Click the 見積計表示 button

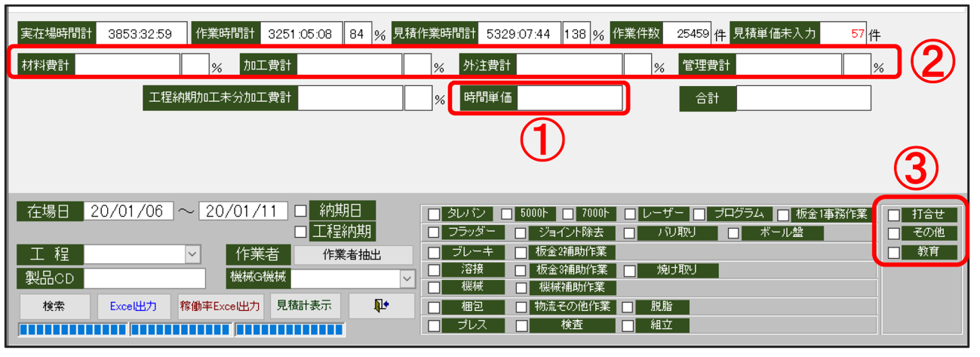(x=304, y=306)
